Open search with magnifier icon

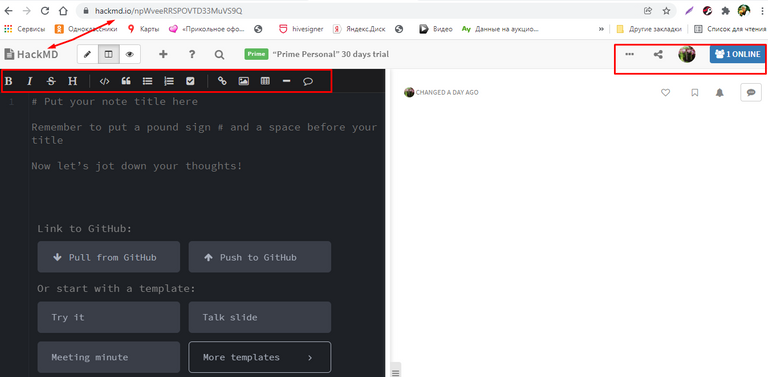click(x=219, y=55)
